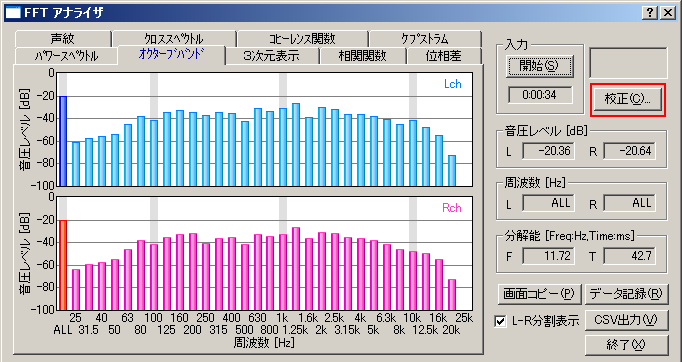This screenshot has width=682, height=362.
Task: Switch to the ケプストラム tab
Action: (x=425, y=39)
